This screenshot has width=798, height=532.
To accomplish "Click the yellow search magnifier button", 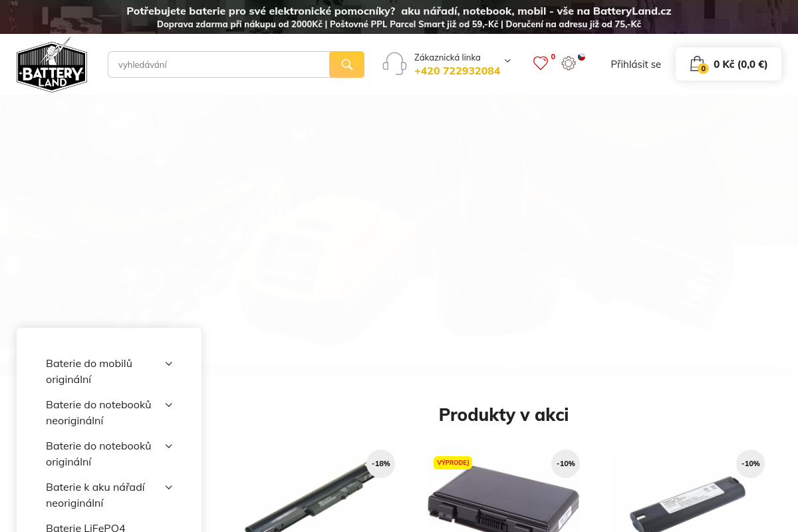I will click(346, 65).
